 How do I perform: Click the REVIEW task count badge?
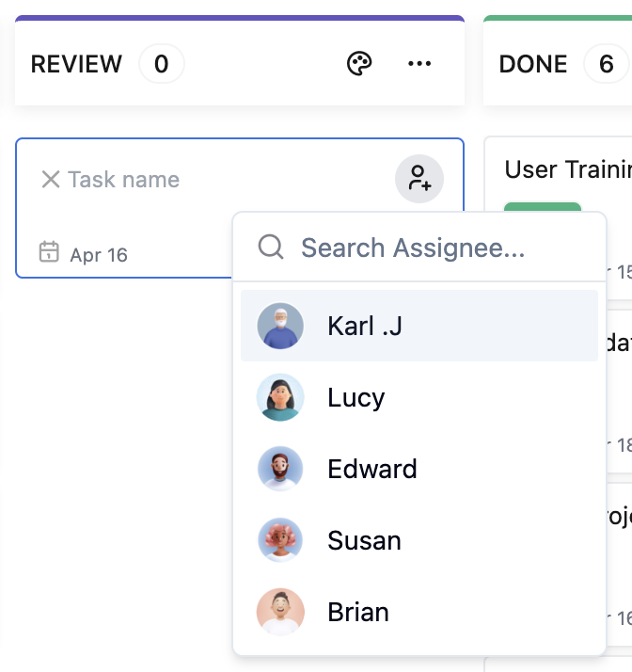(x=162, y=64)
